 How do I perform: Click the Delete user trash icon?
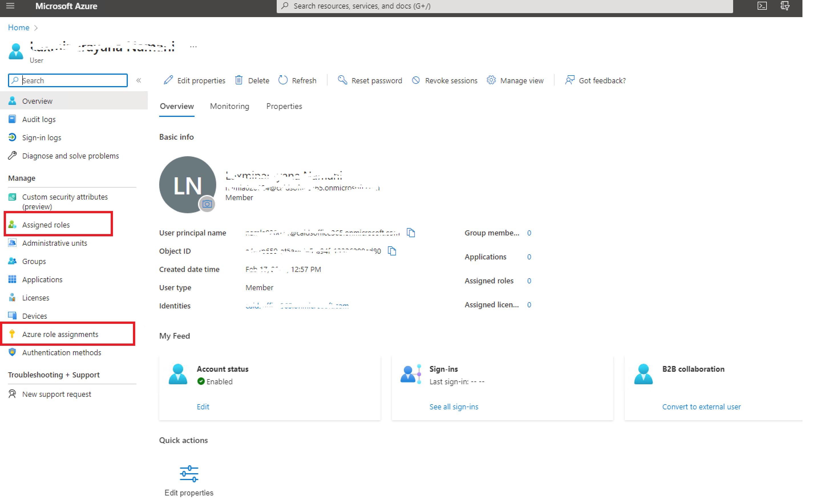click(239, 80)
